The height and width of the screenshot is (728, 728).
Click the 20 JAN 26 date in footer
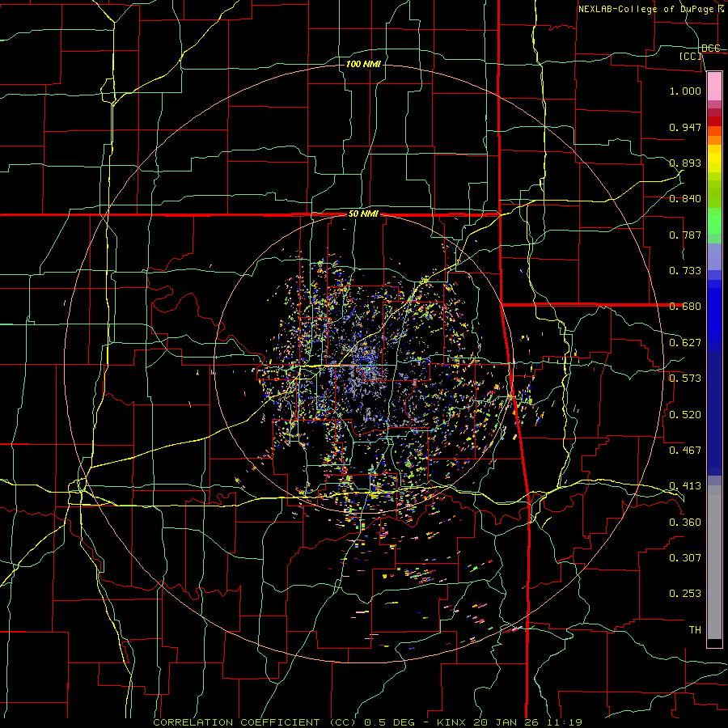pyautogui.click(x=506, y=722)
